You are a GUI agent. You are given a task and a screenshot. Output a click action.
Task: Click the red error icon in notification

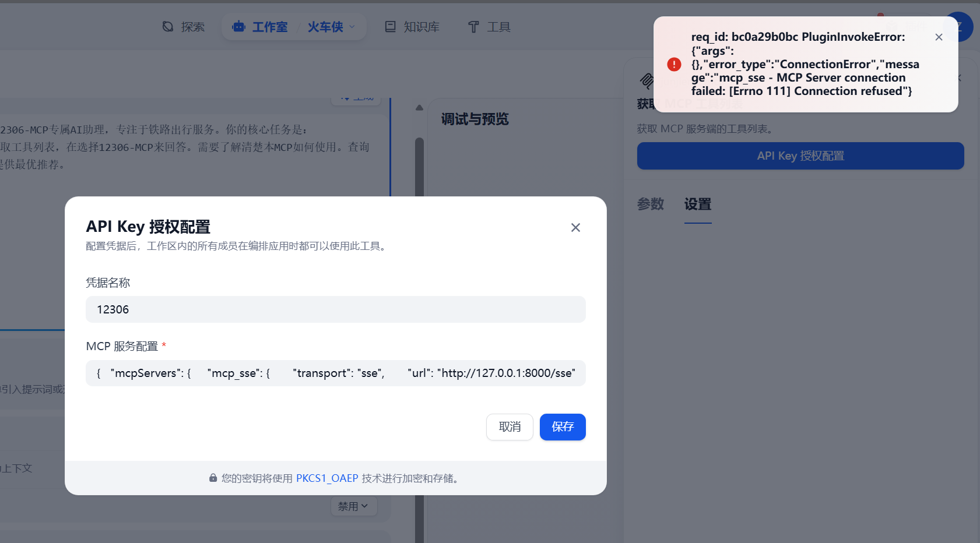pyautogui.click(x=674, y=64)
